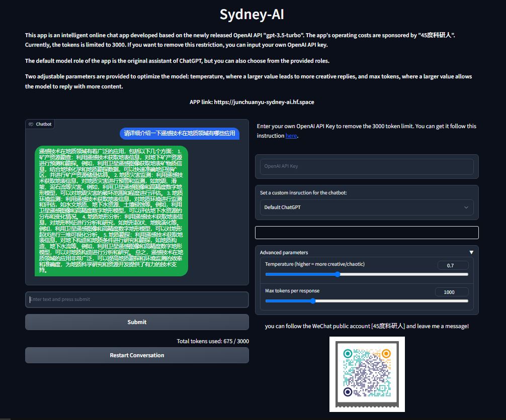Image resolution: width=506 pixels, height=420 pixels.
Task: Open the Default ChatGPT role dropdown
Action: coord(366,207)
